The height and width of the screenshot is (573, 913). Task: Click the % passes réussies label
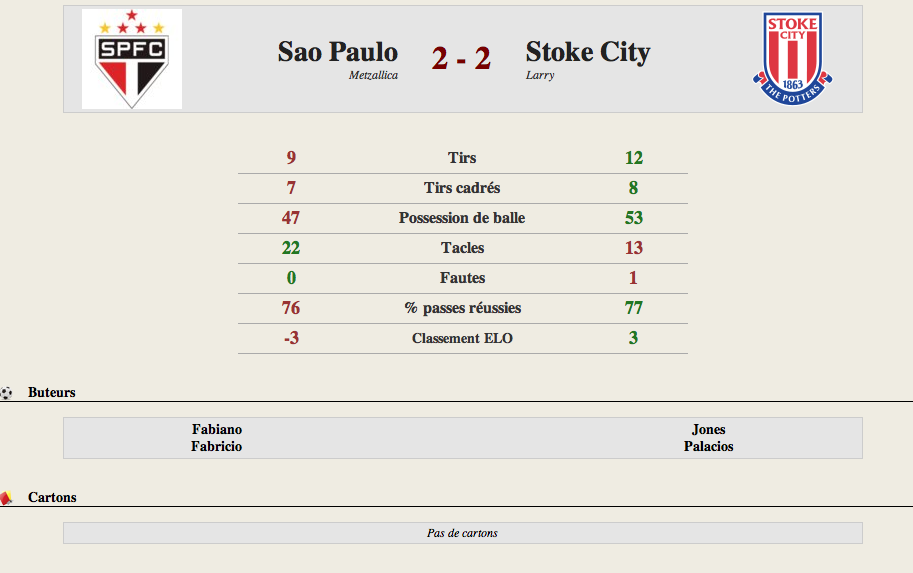(x=462, y=308)
